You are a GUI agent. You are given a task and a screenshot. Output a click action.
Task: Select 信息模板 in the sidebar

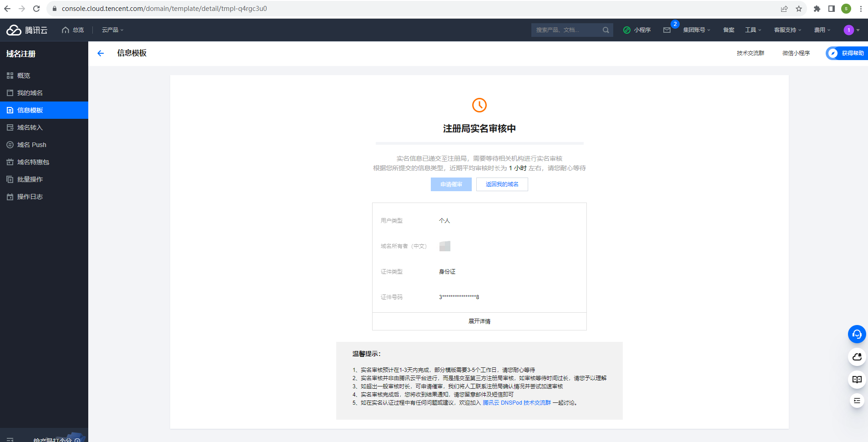[x=44, y=110]
